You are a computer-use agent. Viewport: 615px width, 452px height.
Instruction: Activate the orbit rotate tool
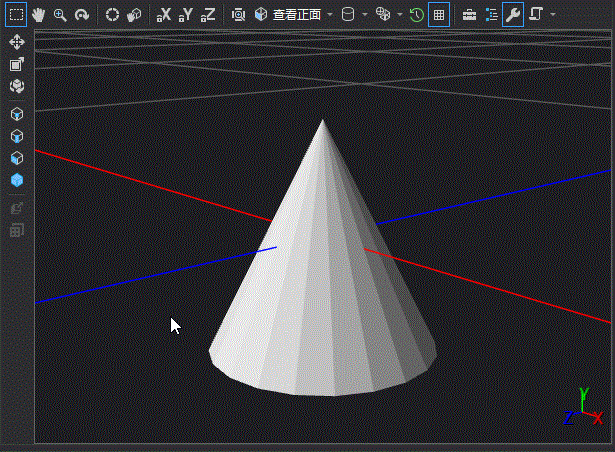[82, 15]
